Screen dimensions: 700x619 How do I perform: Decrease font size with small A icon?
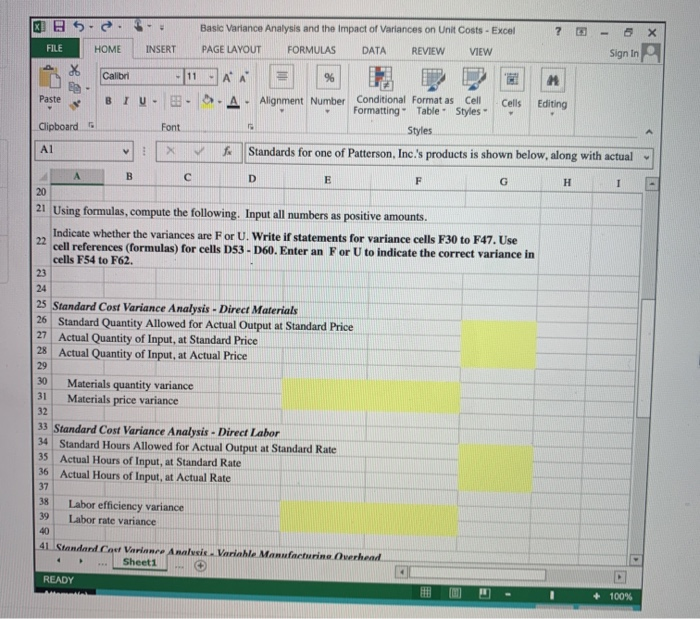coord(244,78)
